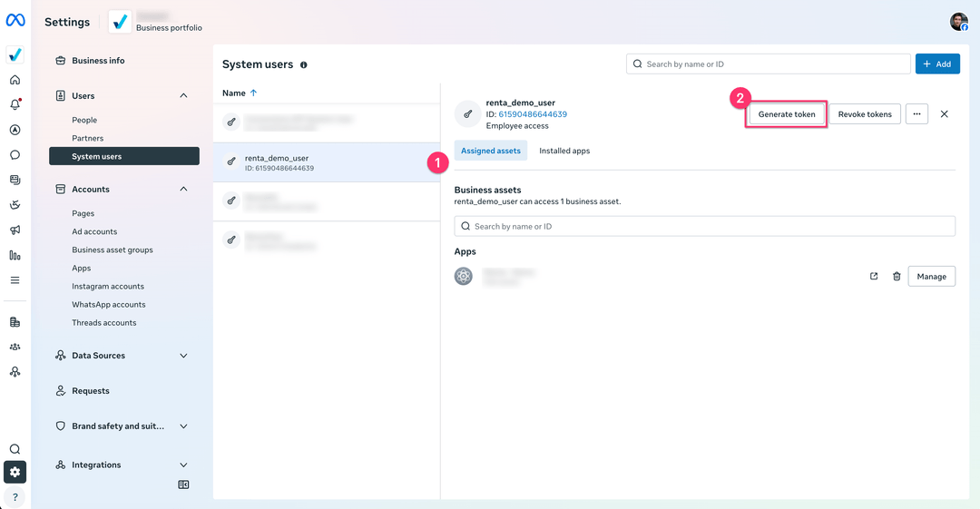Click the app gear icon under Apps
The image size is (980, 509).
[x=463, y=276]
